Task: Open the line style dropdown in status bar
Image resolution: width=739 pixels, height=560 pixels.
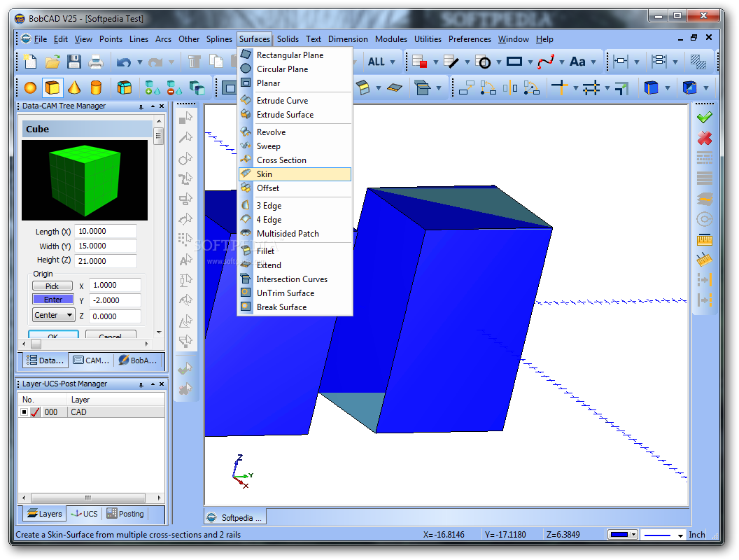Action: tap(680, 535)
